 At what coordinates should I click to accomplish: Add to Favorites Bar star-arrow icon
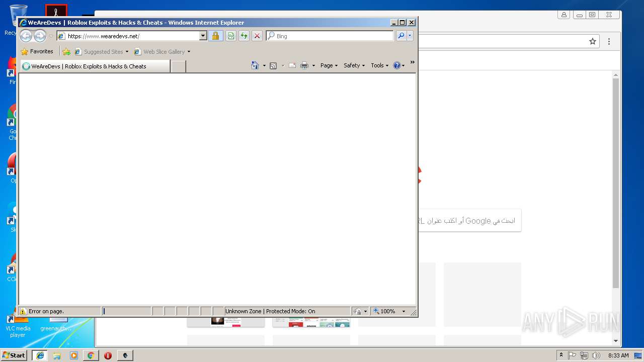(66, 51)
